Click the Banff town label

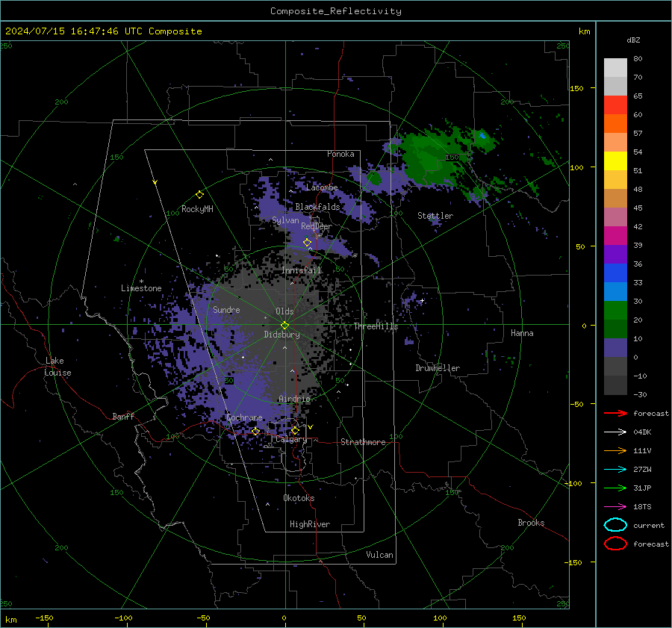point(123,416)
